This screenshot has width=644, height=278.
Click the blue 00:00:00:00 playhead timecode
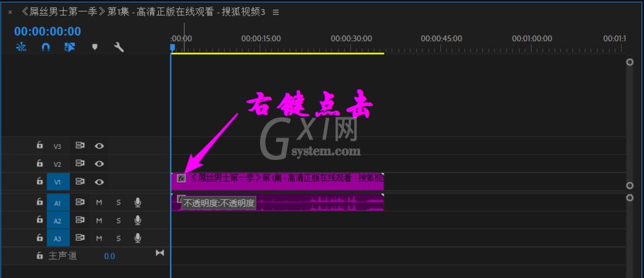click(48, 31)
